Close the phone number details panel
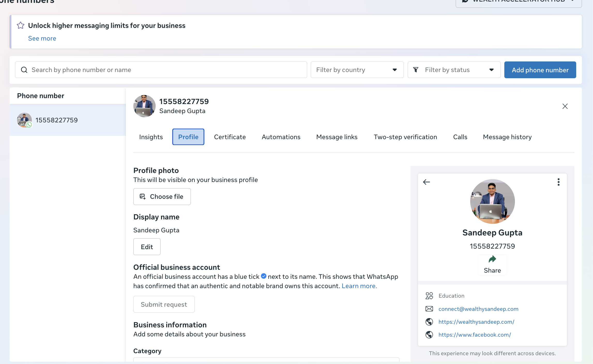The width and height of the screenshot is (593, 364). pyautogui.click(x=565, y=106)
